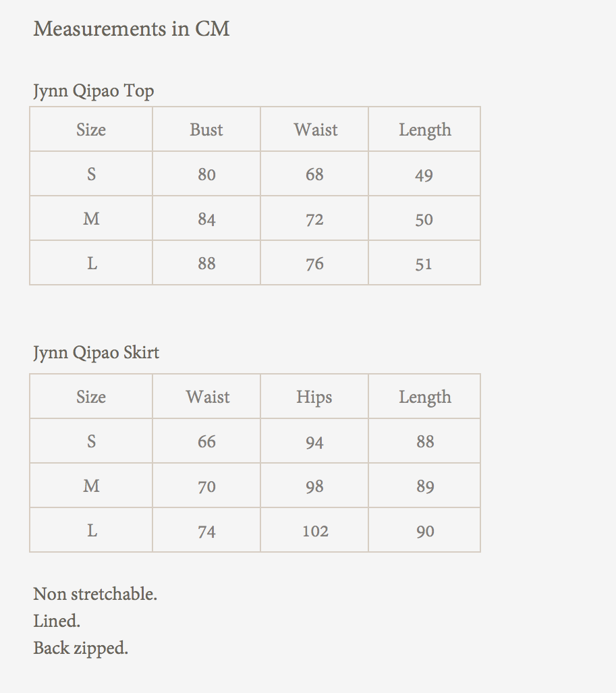This screenshot has height=693, width=616.
Task: Click the Hips column header in Skirt table
Action: pos(314,397)
